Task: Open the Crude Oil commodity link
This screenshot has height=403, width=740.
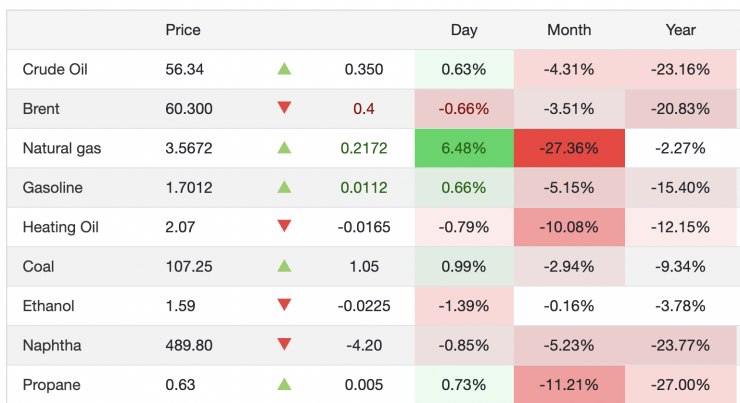Action: (x=54, y=69)
